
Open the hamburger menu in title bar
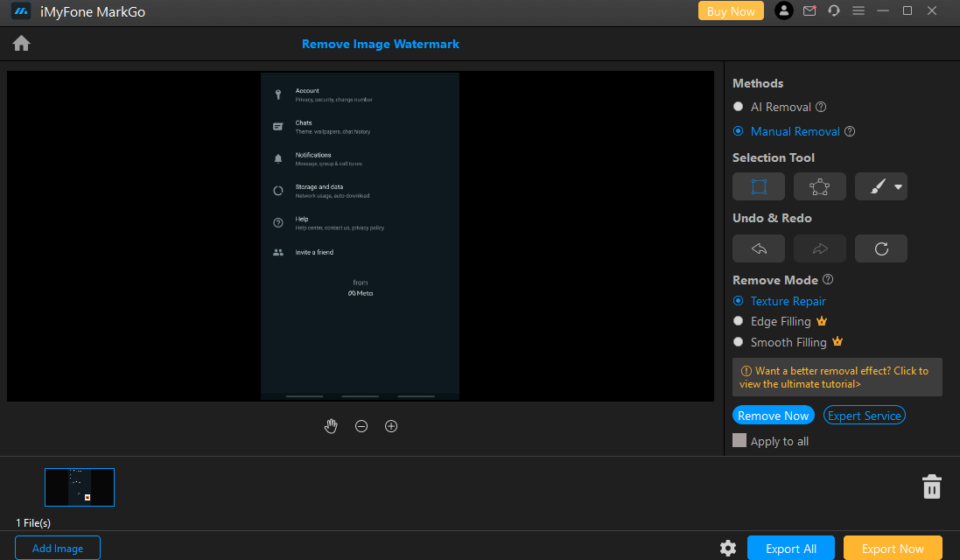tap(858, 10)
